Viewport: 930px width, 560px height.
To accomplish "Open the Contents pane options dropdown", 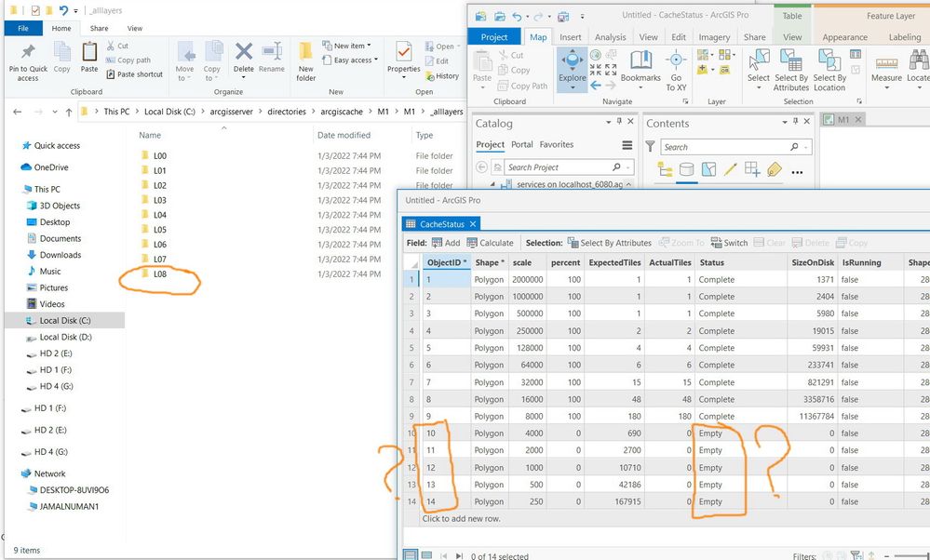I will pos(784,122).
